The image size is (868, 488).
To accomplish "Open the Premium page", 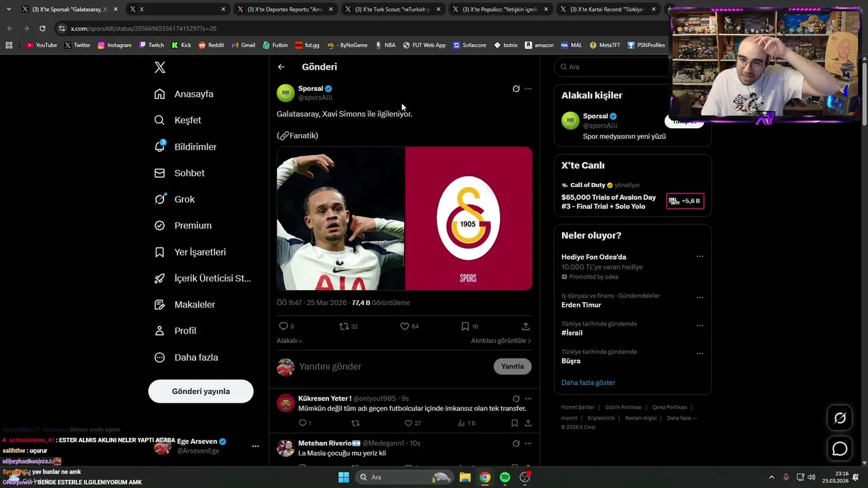I will tap(182, 225).
